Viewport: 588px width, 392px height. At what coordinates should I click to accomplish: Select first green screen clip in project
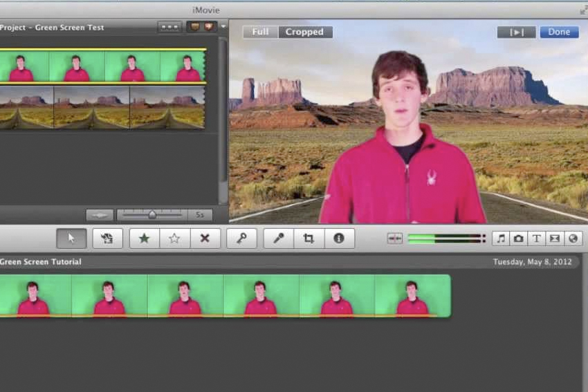tap(24, 66)
